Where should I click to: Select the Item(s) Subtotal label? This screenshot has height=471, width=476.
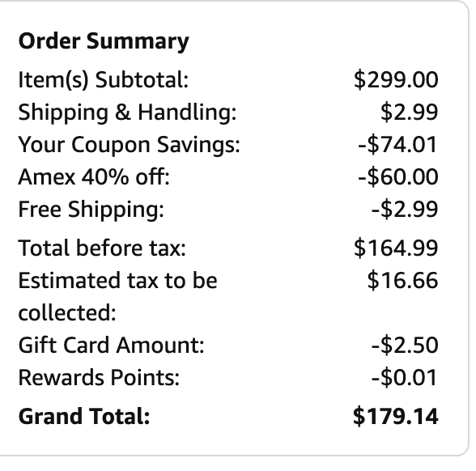(x=104, y=80)
